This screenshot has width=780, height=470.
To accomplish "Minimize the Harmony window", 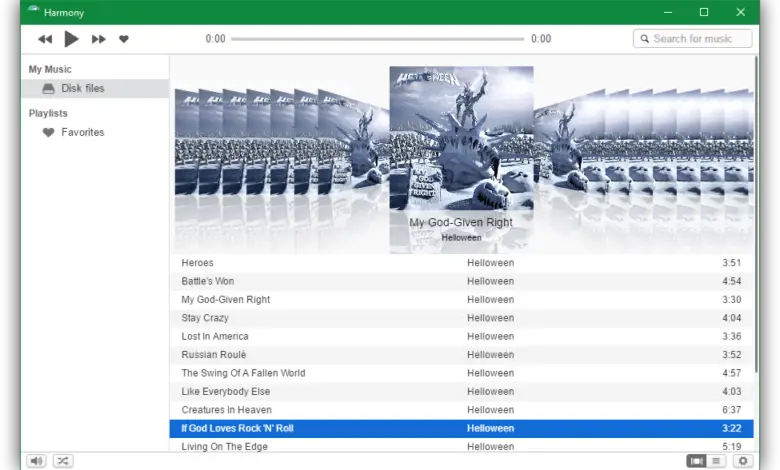I will (668, 12).
